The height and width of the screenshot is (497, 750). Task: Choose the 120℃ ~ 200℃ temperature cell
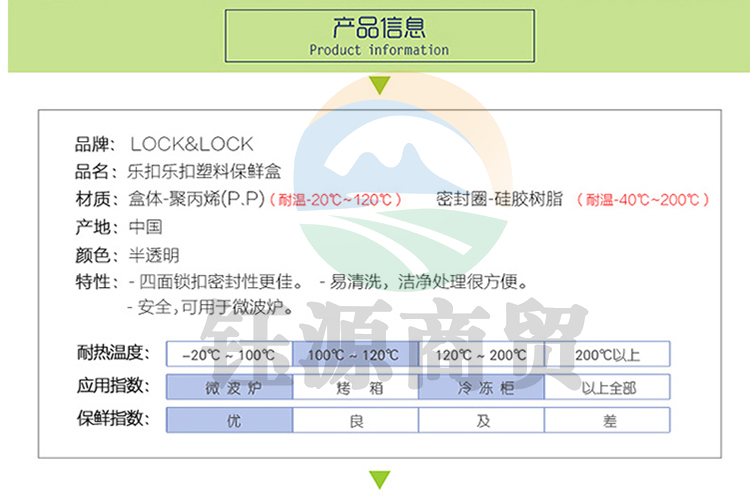tap(481, 354)
